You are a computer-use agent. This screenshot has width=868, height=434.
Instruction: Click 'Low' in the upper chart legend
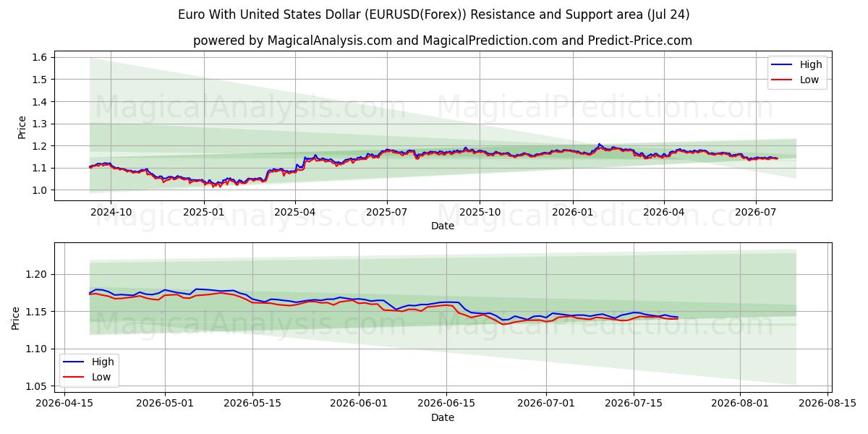point(809,80)
